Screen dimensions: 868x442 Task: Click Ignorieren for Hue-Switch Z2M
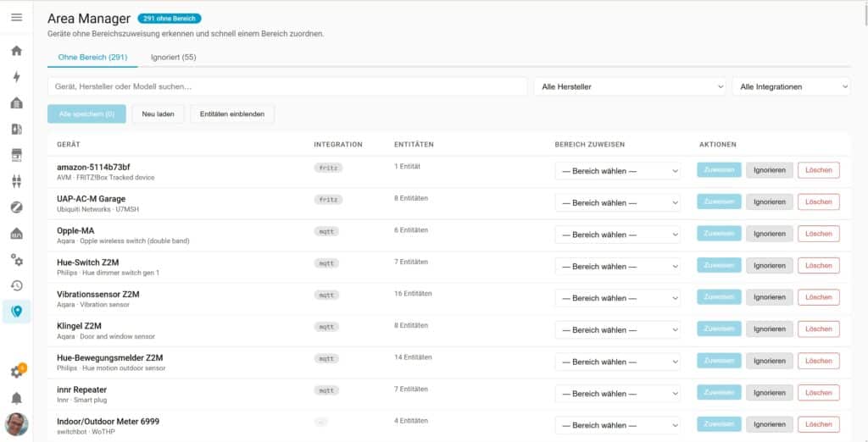(770, 266)
